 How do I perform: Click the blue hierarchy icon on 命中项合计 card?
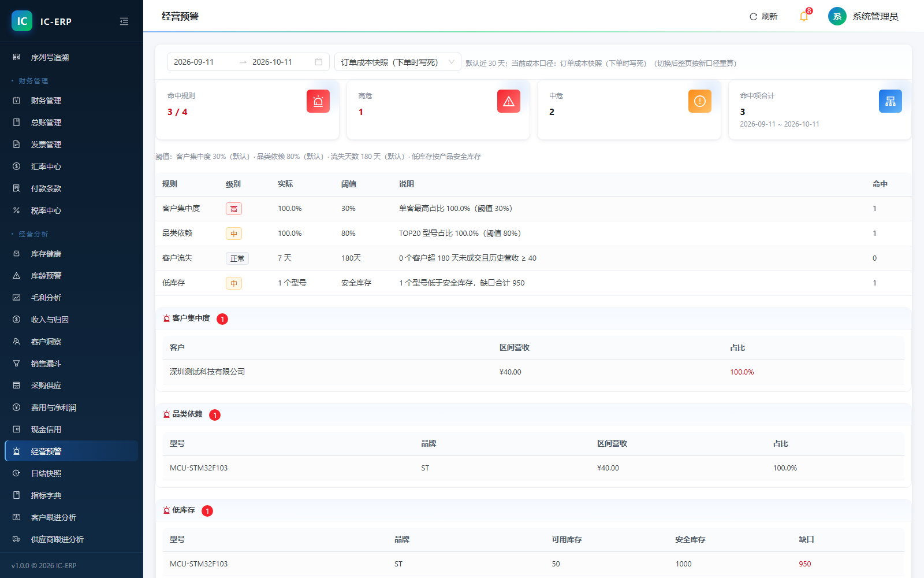(x=891, y=101)
